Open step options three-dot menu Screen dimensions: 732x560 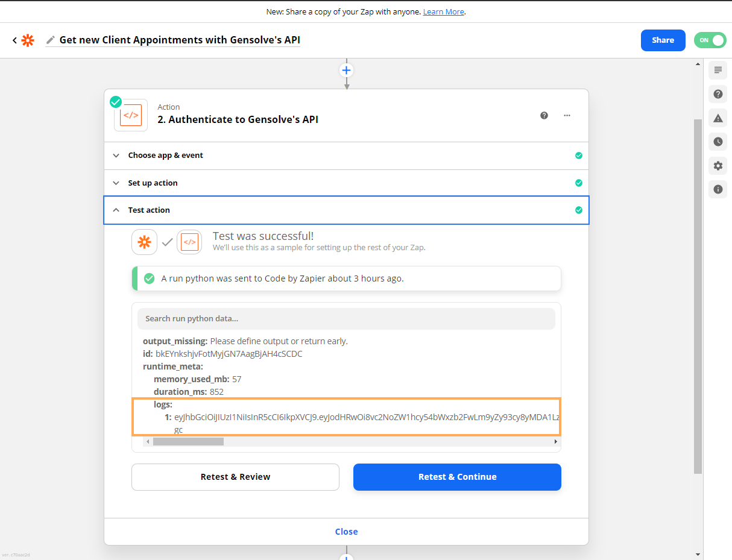point(567,115)
